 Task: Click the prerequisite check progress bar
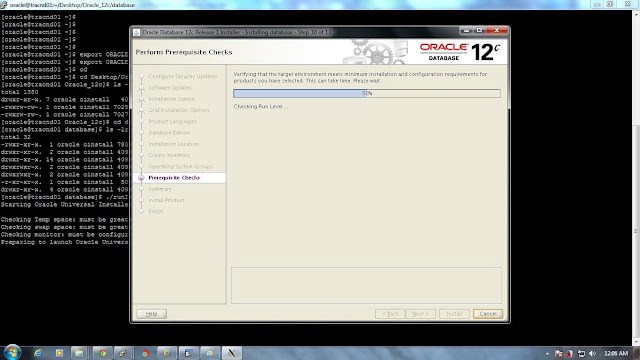pos(367,93)
